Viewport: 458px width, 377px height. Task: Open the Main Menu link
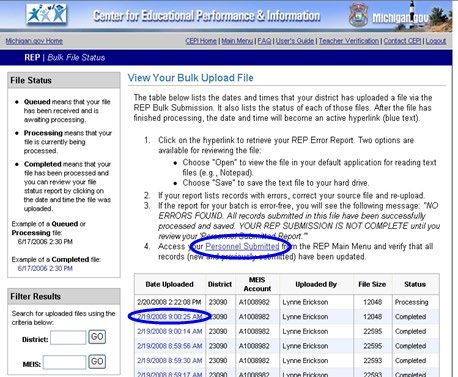tap(237, 41)
